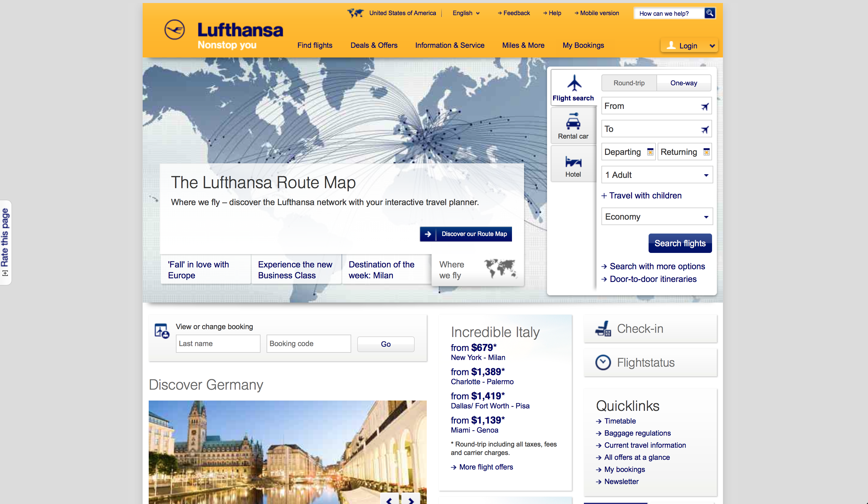Select One-way option

pyautogui.click(x=684, y=83)
